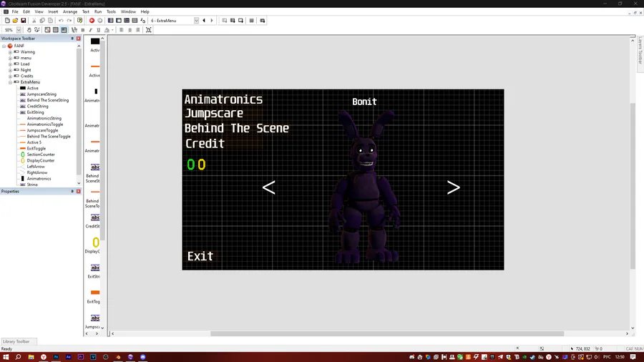Go to next frame arrow
Viewport: 644px width, 362px height.
click(212, 21)
